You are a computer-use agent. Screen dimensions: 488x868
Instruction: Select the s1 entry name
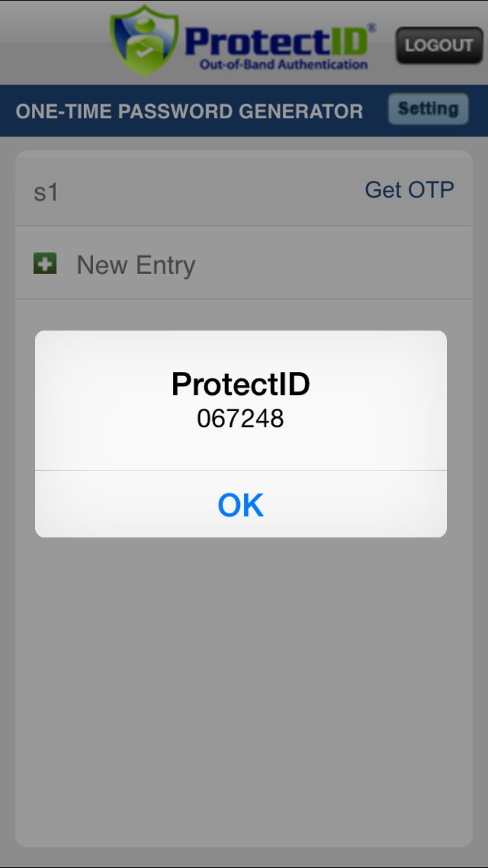coord(46,193)
